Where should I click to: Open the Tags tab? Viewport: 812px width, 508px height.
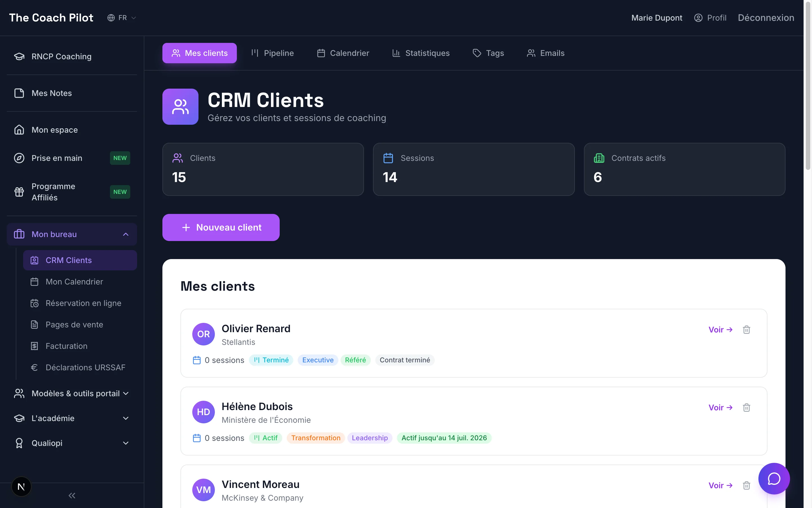(x=488, y=53)
